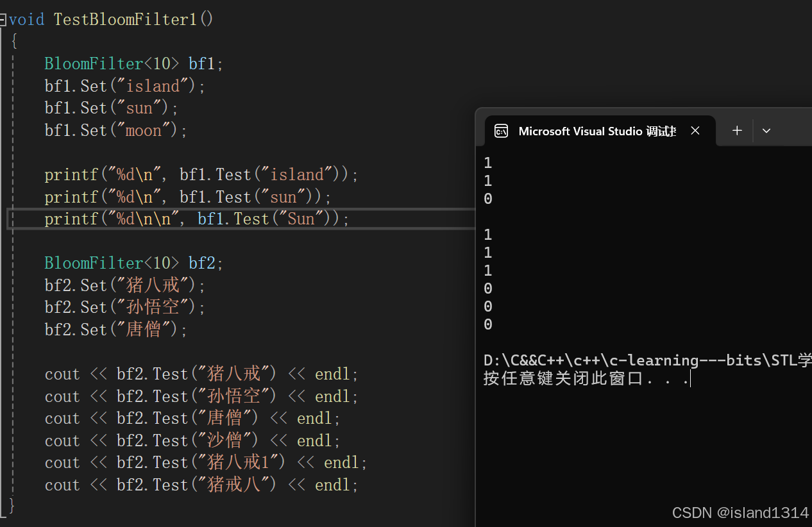Expand the terminal tab dropdown chevron

[x=766, y=131]
